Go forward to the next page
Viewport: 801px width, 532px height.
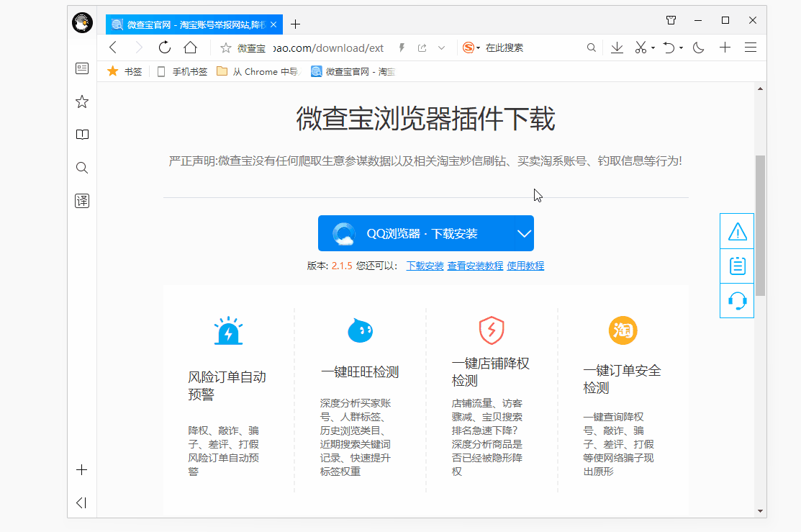pyautogui.click(x=138, y=48)
